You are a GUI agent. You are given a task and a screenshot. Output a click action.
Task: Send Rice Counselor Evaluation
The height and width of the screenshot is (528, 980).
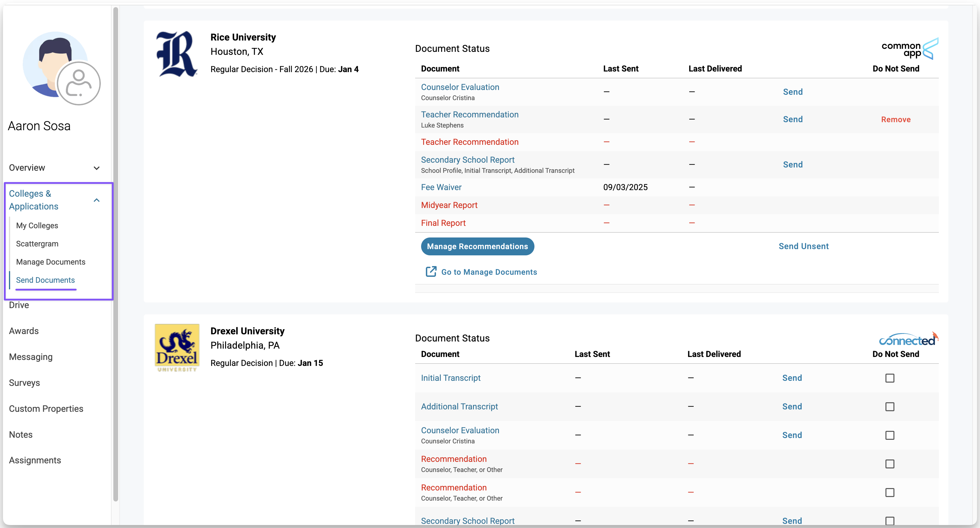pyautogui.click(x=792, y=91)
